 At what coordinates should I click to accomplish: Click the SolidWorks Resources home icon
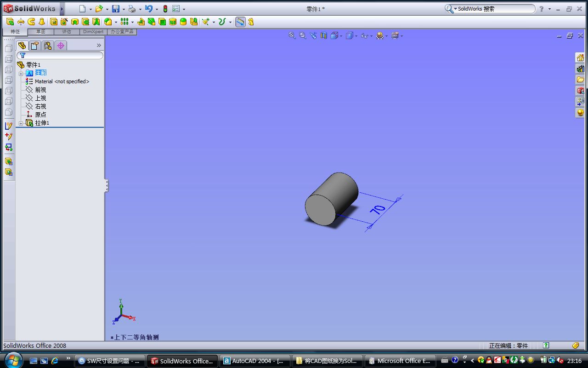[580, 57]
